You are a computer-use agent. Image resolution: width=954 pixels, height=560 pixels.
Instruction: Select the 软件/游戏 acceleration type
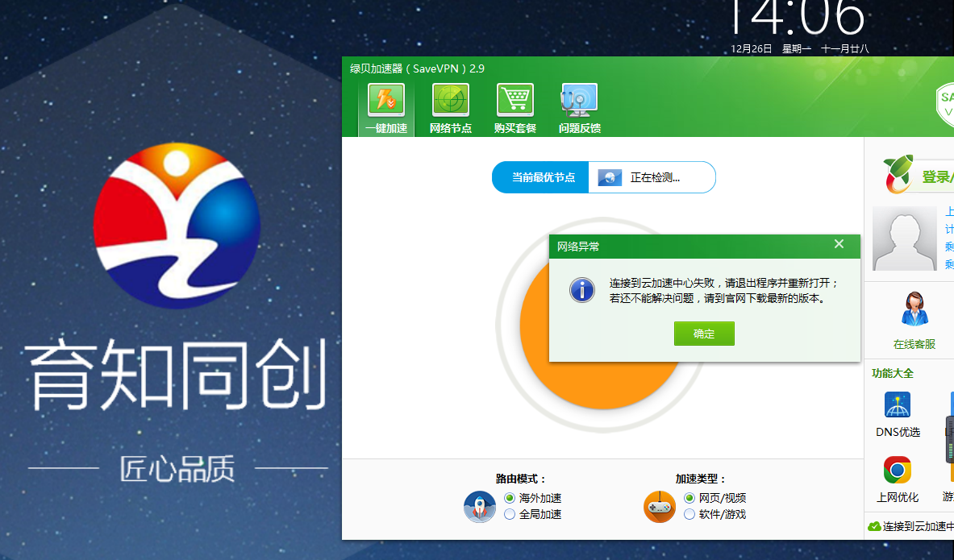click(x=689, y=514)
